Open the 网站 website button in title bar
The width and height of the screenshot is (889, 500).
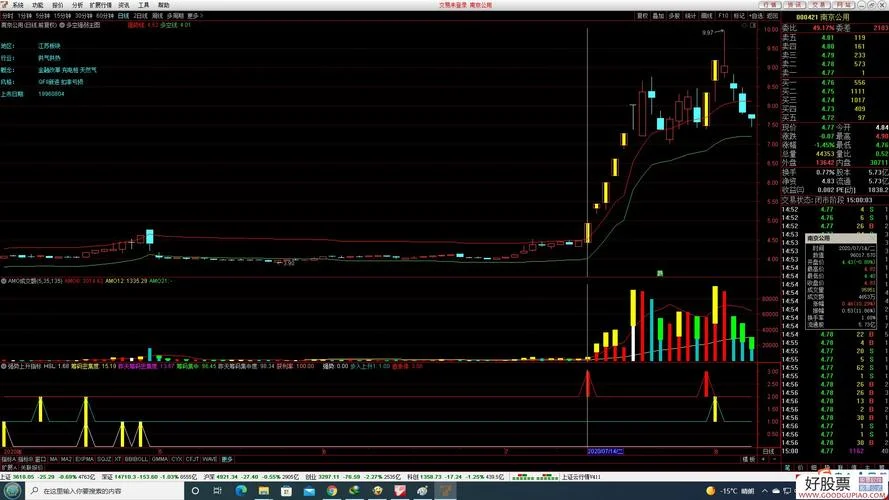pyautogui.click(x=844, y=5)
